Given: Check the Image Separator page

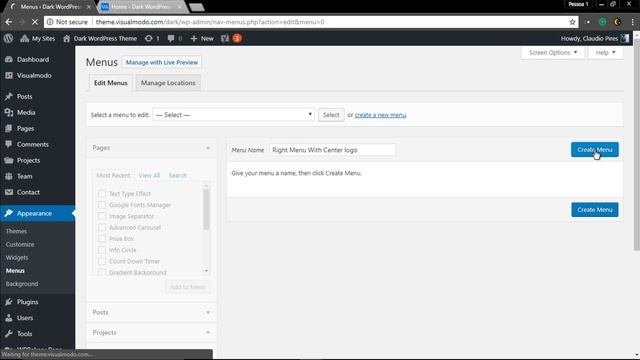Looking at the screenshot, I should point(102,216).
